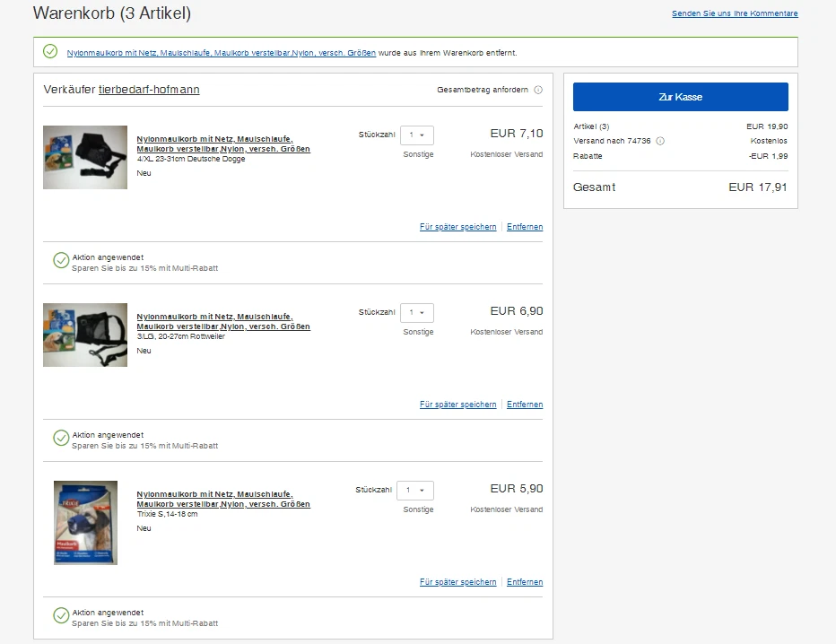Image resolution: width=836 pixels, height=644 pixels.
Task: Click Aktion angewendet checkmark under Deutsche Dogge item
Action: click(x=61, y=260)
